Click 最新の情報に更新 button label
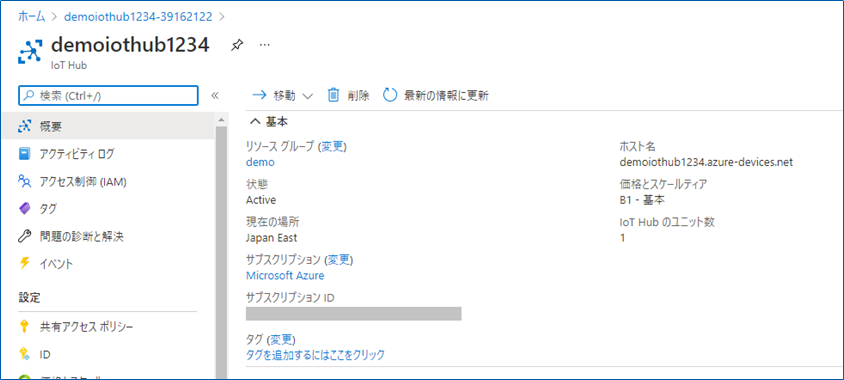Image resolution: width=844 pixels, height=380 pixels. [446, 96]
